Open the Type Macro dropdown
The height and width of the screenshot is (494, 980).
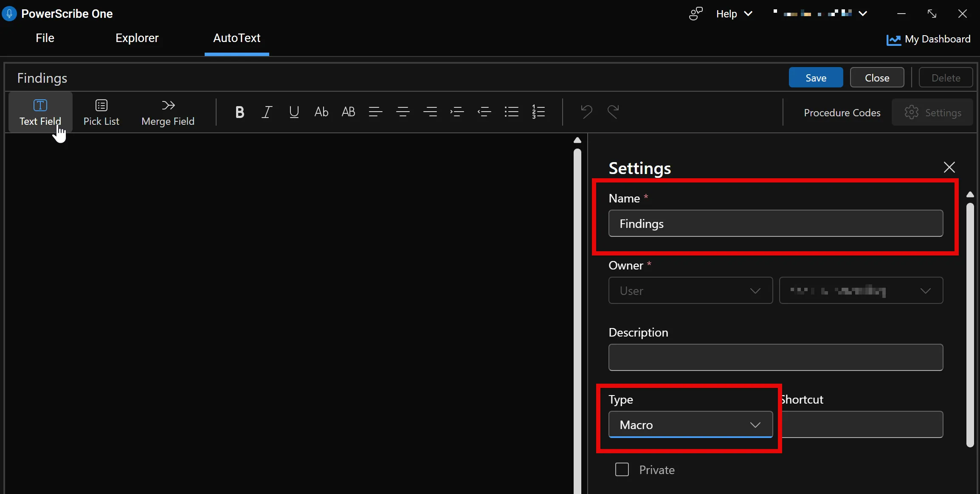[690, 424]
